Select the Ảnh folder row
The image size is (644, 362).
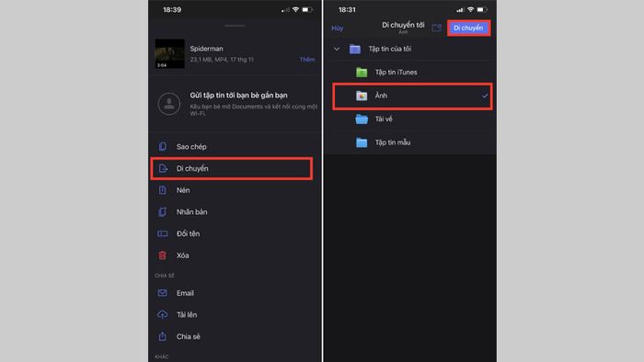pyautogui.click(x=412, y=96)
